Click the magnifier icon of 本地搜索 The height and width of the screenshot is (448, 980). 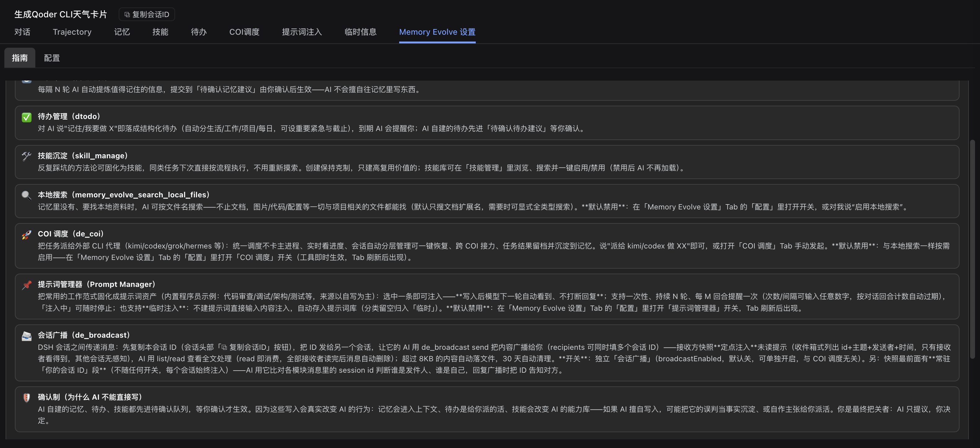27,195
